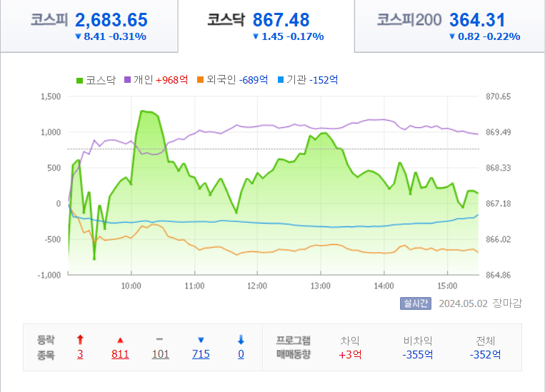Viewport: 545px width, 392px height.
Task: Click the 비차익 -355억 value
Action: point(417,354)
